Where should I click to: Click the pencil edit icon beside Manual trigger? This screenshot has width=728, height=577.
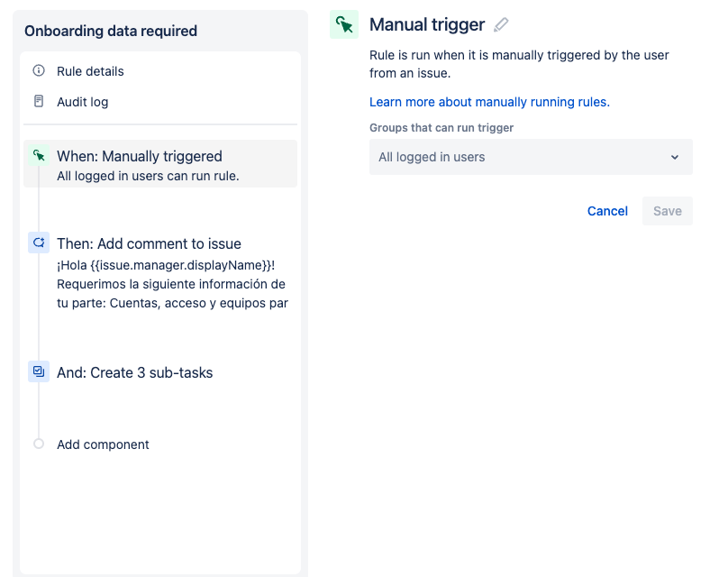tap(501, 24)
